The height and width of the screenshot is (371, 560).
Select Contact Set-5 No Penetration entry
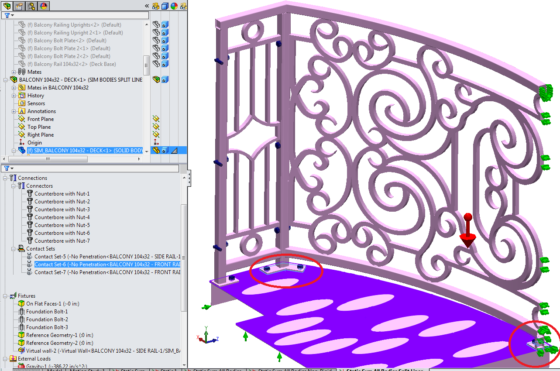click(x=107, y=256)
